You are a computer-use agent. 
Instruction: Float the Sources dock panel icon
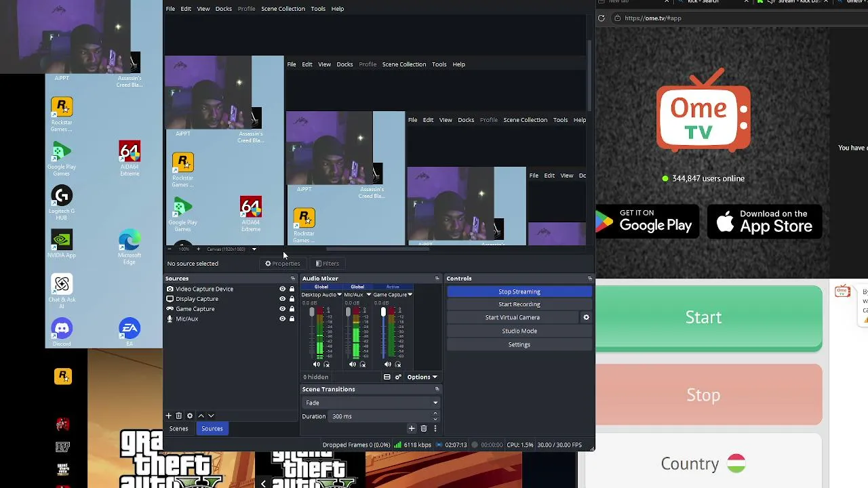[x=293, y=279]
